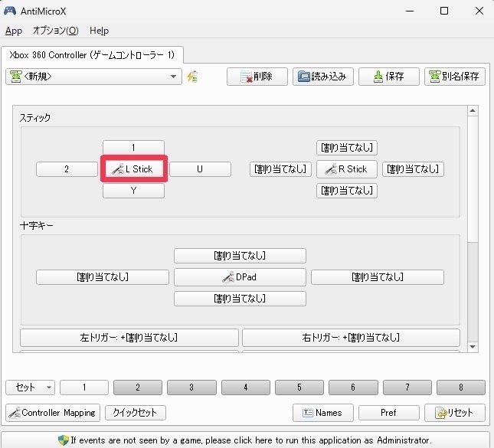The width and height of the screenshot is (494, 448).
Task: Click the AntiMicroX gamepad title bar icon
Action: [x=9, y=11]
